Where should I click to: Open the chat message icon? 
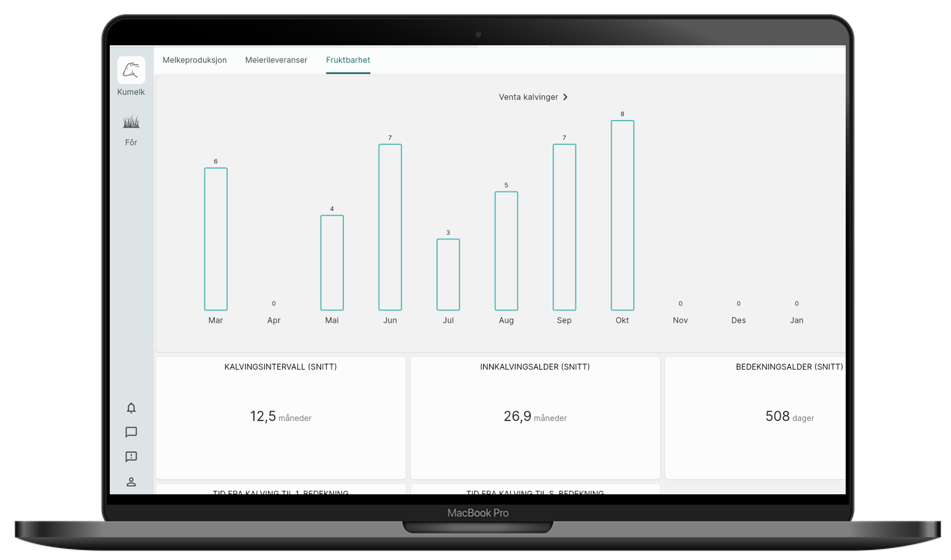tap(131, 432)
